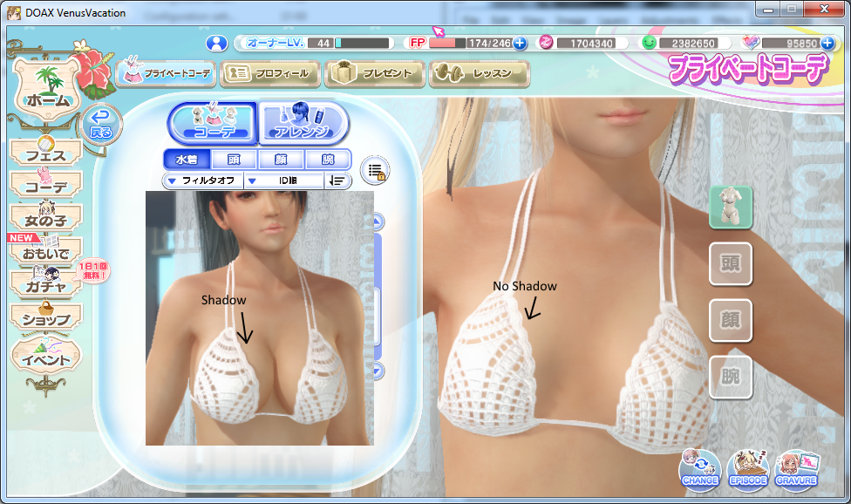This screenshot has height=504, width=851.
Task: Click the green smiley coin icon
Action: pos(649,43)
